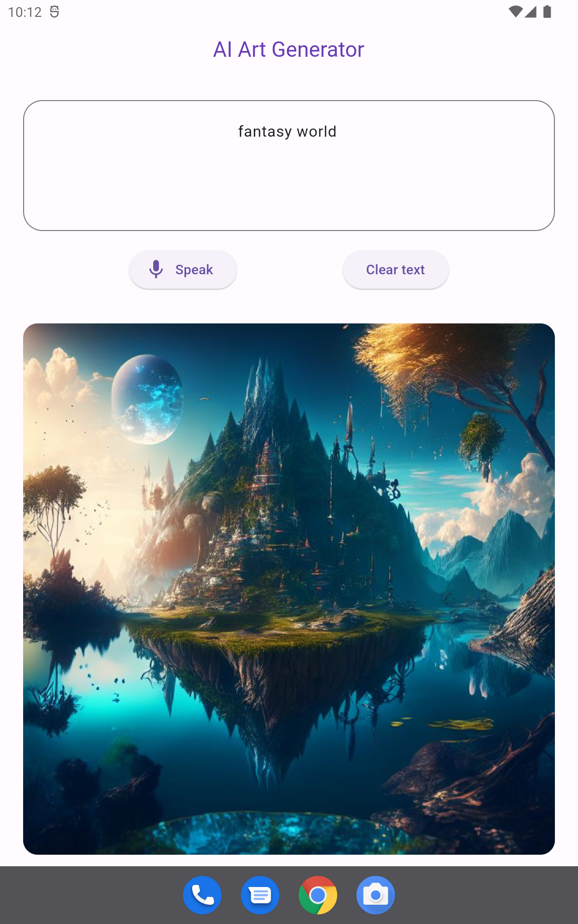Tap the battery status icon
578x924 pixels.
547,12
